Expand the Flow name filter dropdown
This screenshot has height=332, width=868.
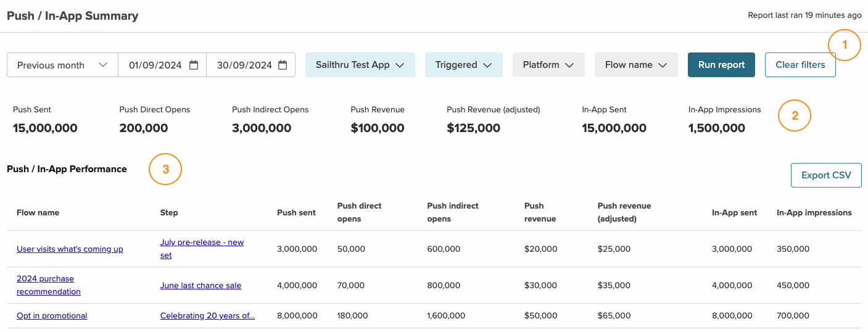[635, 65]
